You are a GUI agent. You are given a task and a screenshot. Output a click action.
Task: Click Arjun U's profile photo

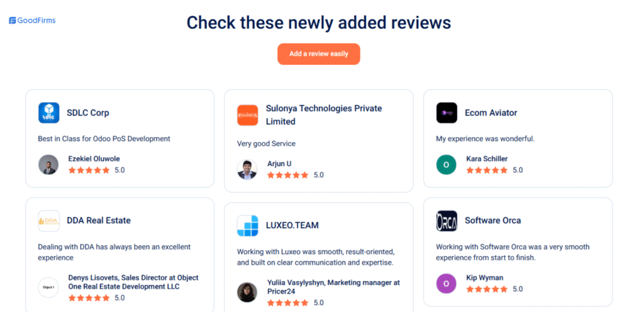click(247, 169)
